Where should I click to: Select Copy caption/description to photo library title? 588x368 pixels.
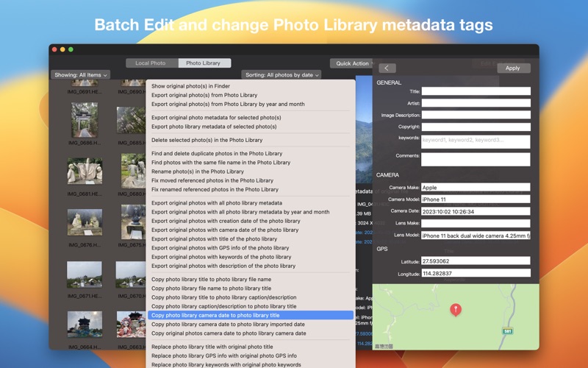[251, 306]
